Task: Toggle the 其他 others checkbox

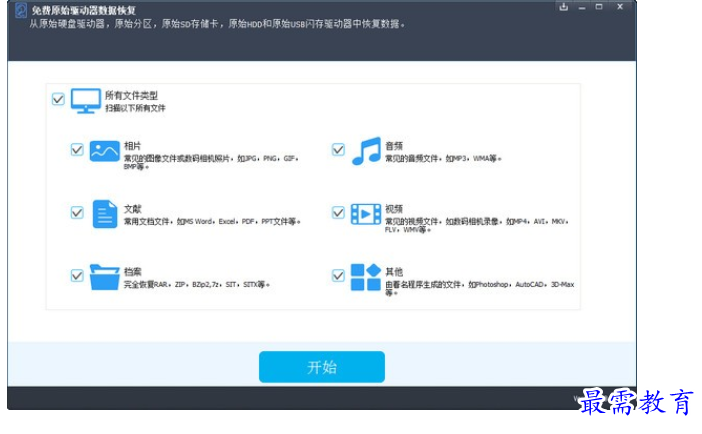Action: click(x=338, y=275)
